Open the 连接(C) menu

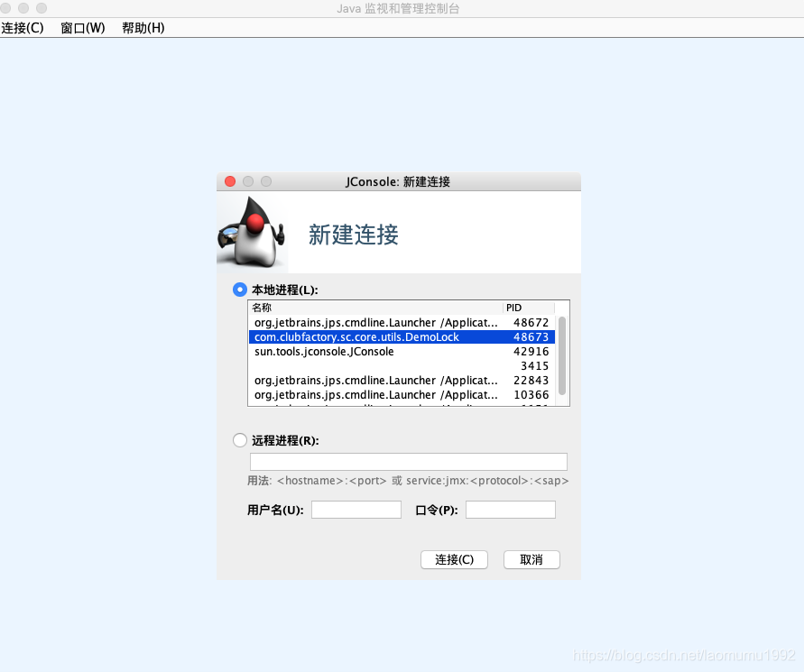click(23, 28)
